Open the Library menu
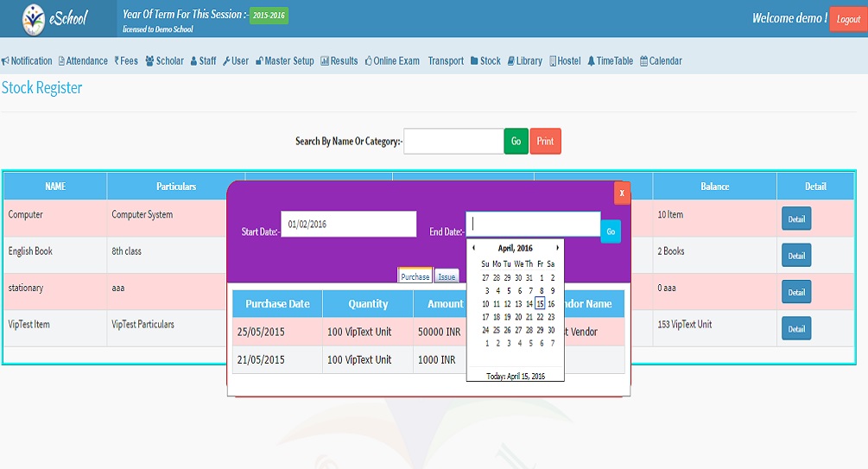This screenshot has height=469, width=868. tap(525, 61)
